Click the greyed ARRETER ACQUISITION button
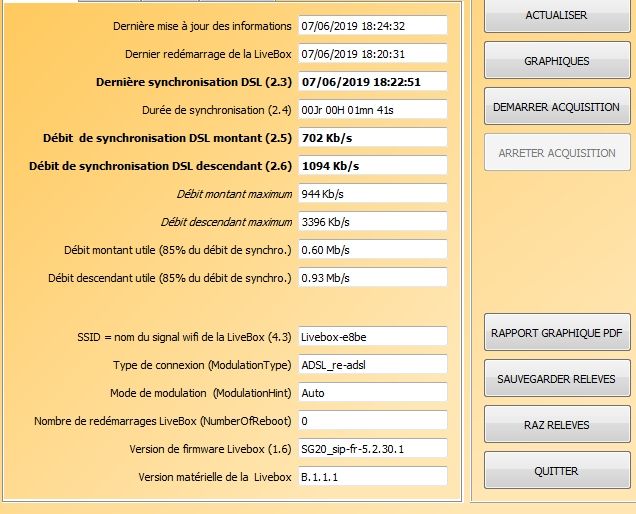Image resolution: width=636 pixels, height=514 pixels. point(557,153)
